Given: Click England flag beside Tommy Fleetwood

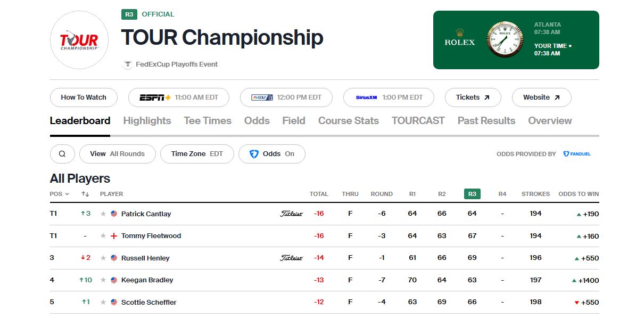Looking at the screenshot, I should tap(114, 236).
